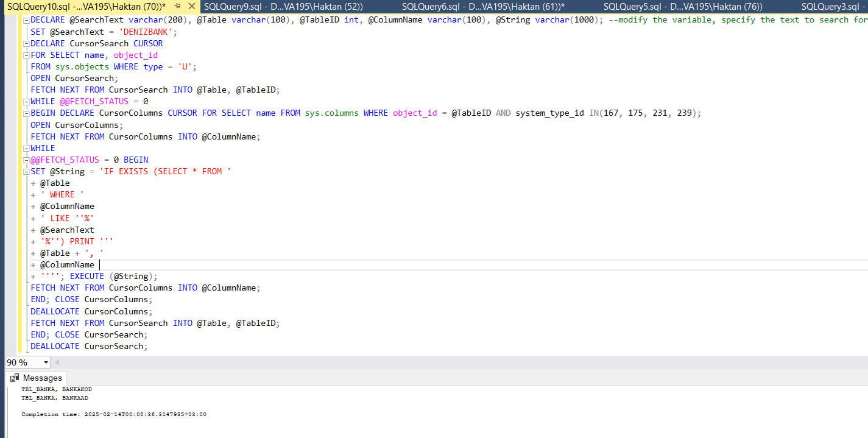Image resolution: width=868 pixels, height=438 pixels.
Task: Place cursor in sys.objects text
Action: pyautogui.click(x=82, y=67)
